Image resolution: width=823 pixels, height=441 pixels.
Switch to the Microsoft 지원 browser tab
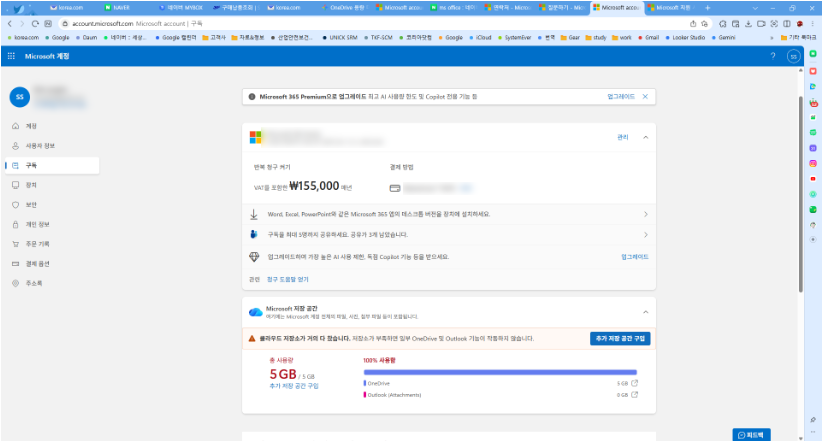pyautogui.click(x=671, y=7)
